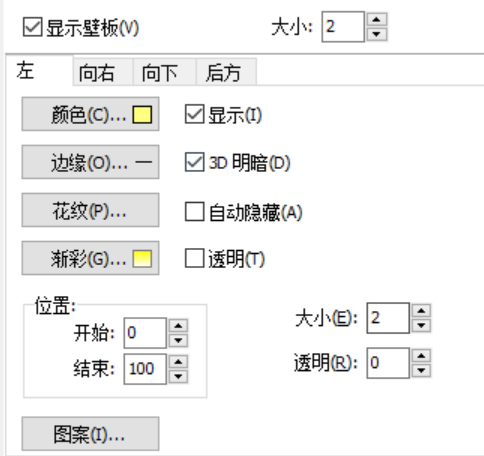
Task: Open the 颜色(C) yellow color picker
Action: (90, 114)
